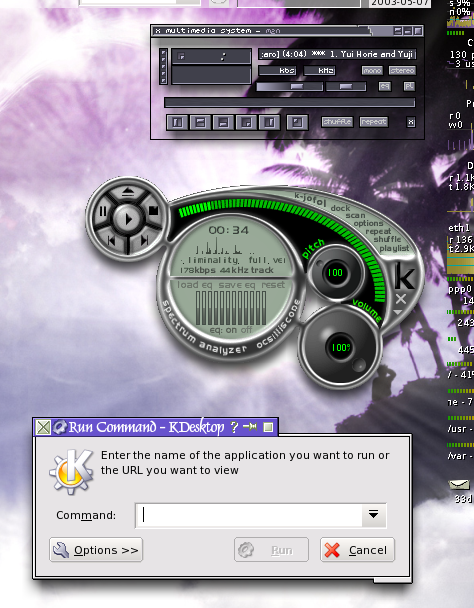Image resolution: width=474 pixels, height=608 pixels.
Task: Click the 00:34 time display
Action: point(228,230)
